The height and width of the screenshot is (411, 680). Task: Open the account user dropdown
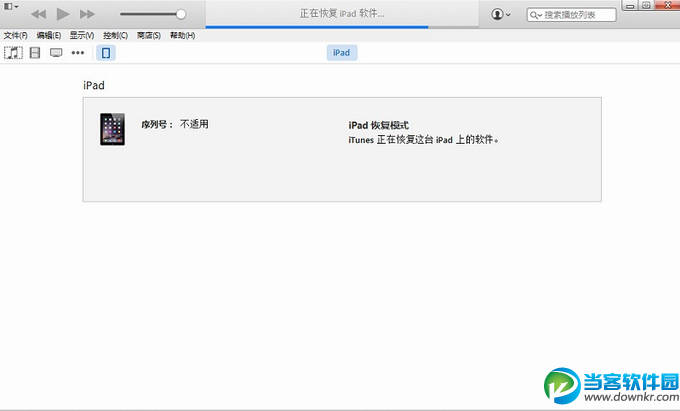pyautogui.click(x=501, y=14)
